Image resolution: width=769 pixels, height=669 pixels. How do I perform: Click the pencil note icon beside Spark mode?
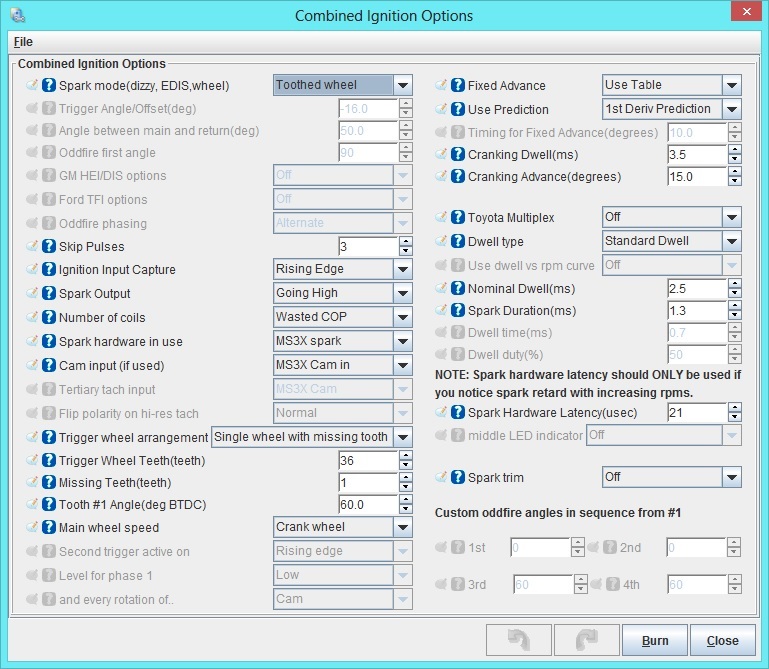click(32, 85)
